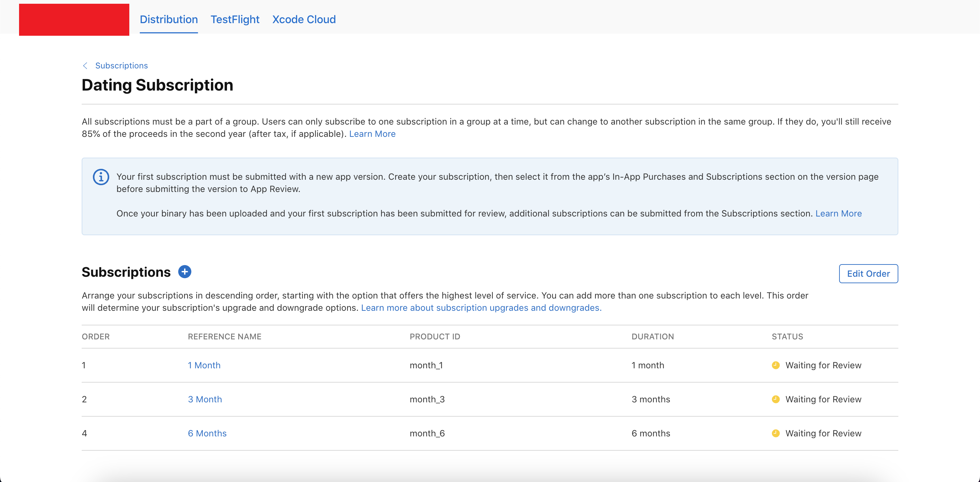The image size is (980, 482).
Task: Open the Xcode Cloud tab
Action: (x=304, y=19)
